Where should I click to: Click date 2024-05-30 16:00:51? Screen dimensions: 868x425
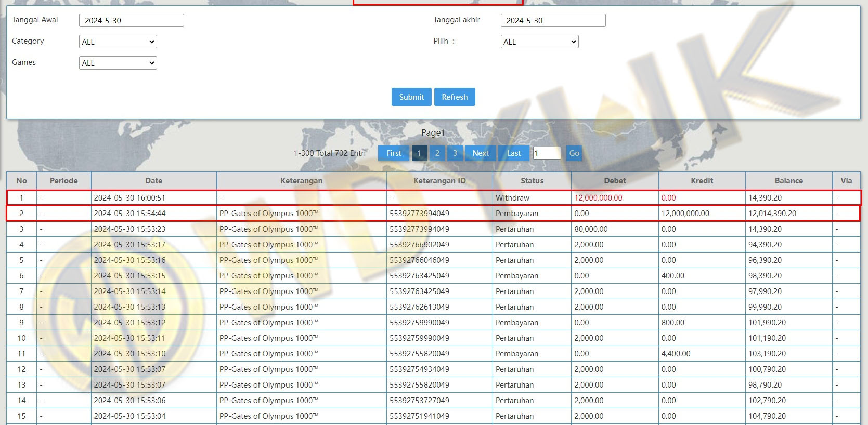pos(129,198)
